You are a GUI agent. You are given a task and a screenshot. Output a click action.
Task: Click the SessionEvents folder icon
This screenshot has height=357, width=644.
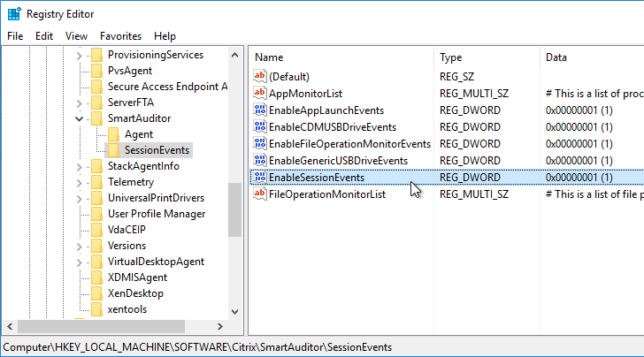(x=114, y=150)
